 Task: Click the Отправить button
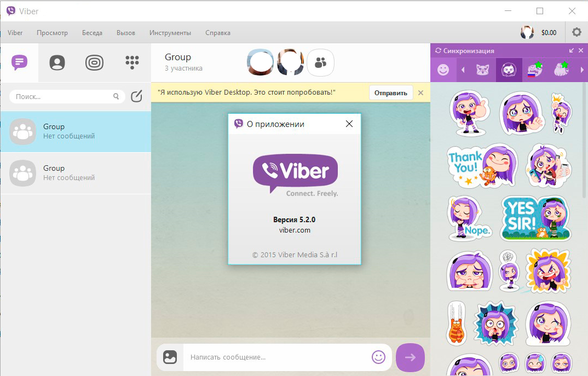tap(391, 93)
